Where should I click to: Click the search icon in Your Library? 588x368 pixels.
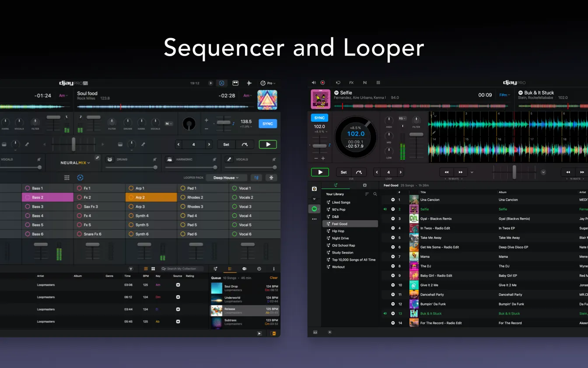[x=375, y=194]
